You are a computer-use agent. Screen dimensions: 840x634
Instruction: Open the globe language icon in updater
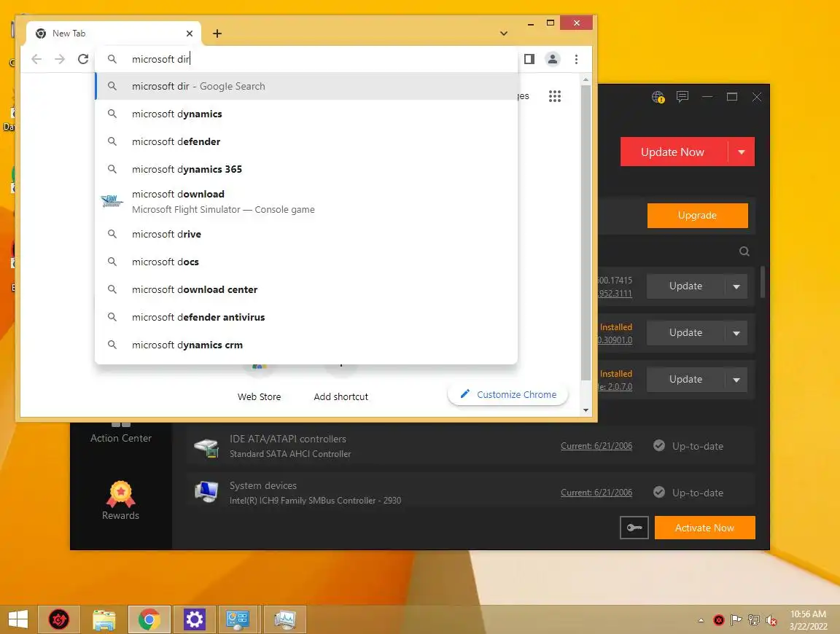tap(658, 97)
